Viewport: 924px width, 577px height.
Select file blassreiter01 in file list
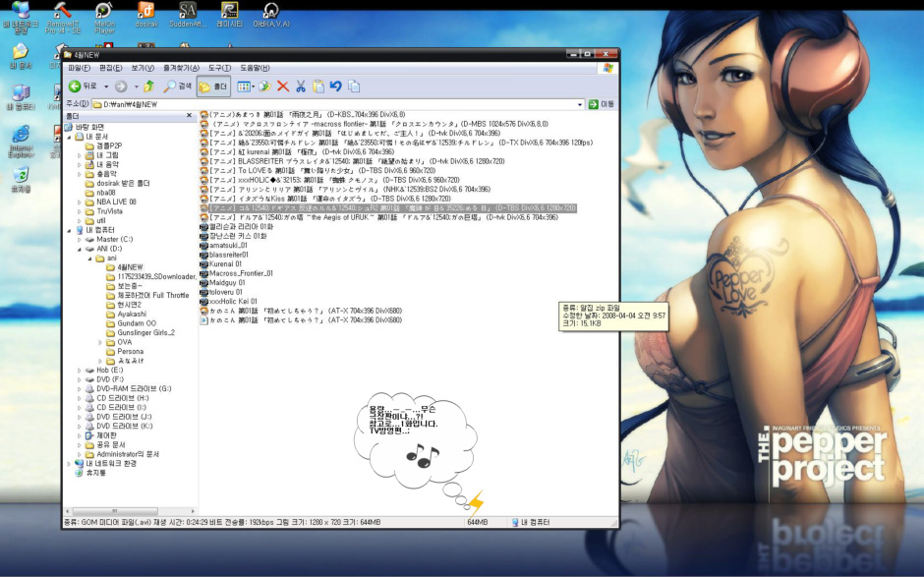point(229,255)
